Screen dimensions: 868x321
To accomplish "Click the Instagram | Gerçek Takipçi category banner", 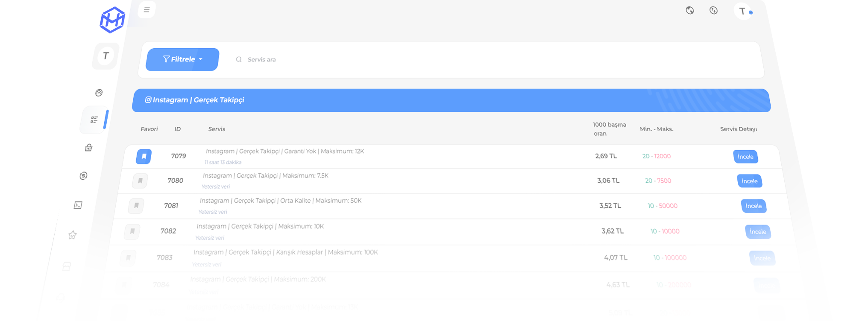I will 451,100.
